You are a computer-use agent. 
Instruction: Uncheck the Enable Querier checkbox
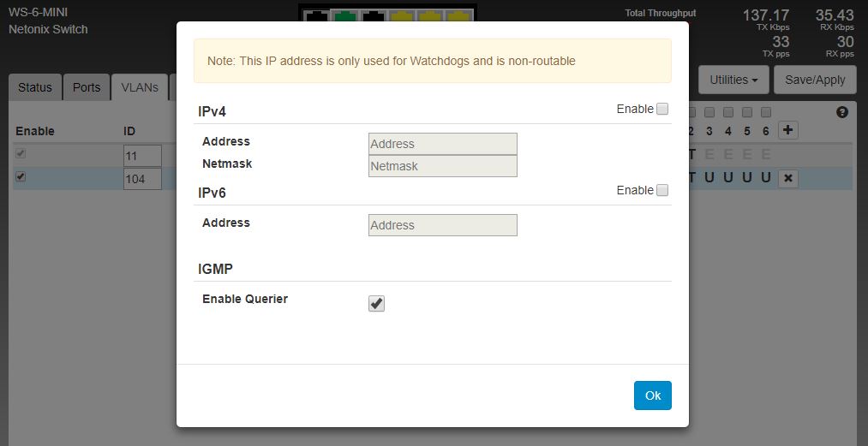coord(376,303)
